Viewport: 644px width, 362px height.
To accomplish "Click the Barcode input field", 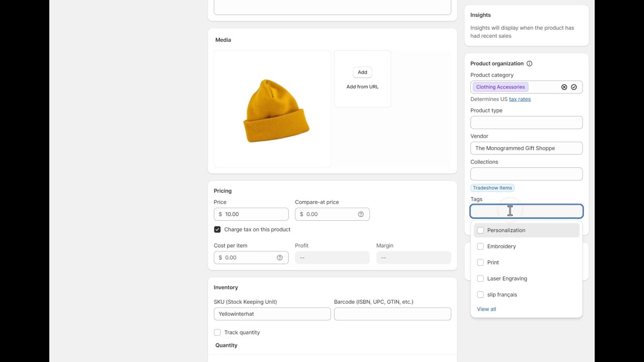I will [x=392, y=314].
